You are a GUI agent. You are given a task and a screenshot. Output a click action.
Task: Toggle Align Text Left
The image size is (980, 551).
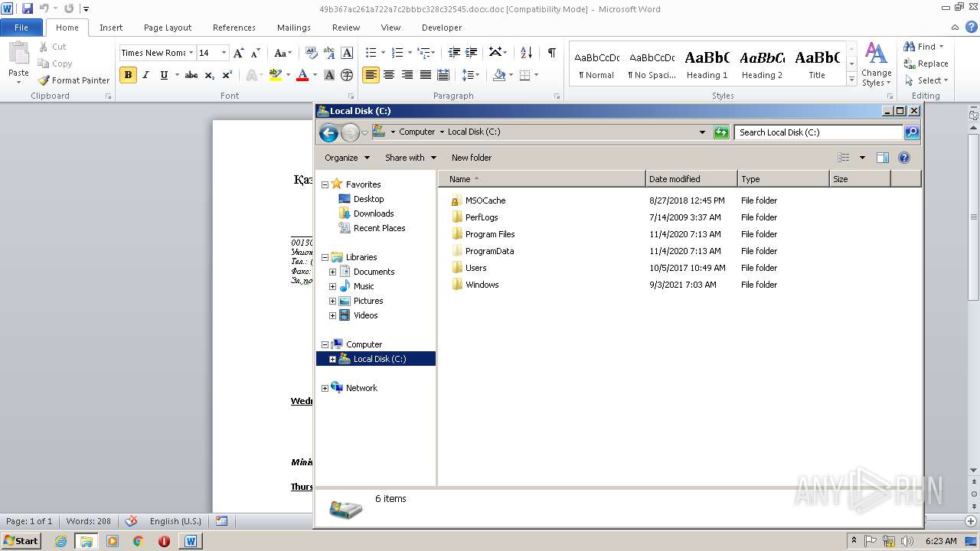tap(371, 75)
